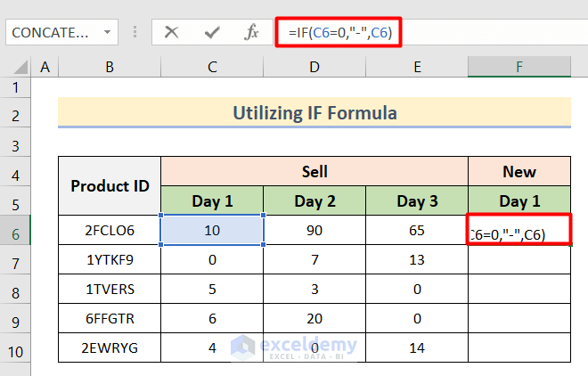The height and width of the screenshot is (376, 588).
Task: Select column C header
Action: coord(212,67)
